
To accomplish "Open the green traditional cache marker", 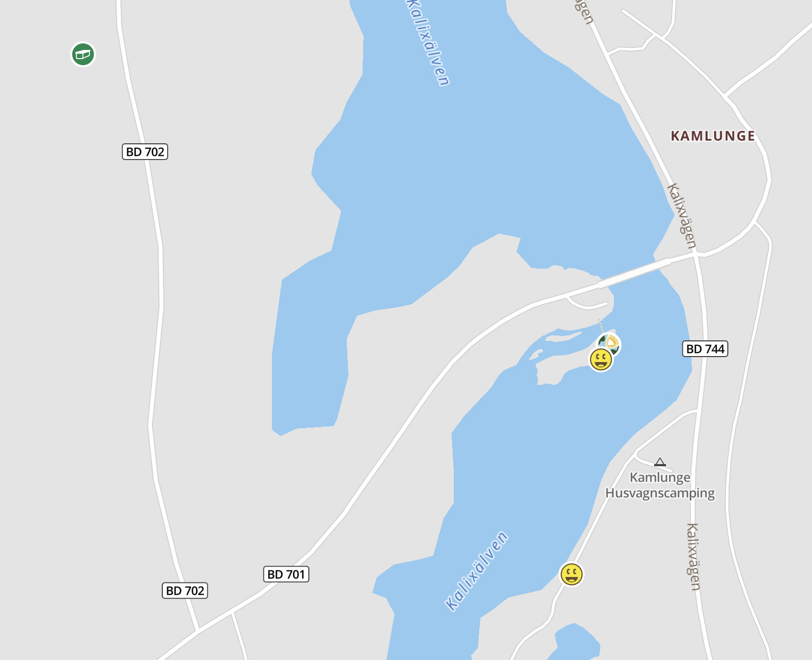I will click(83, 54).
